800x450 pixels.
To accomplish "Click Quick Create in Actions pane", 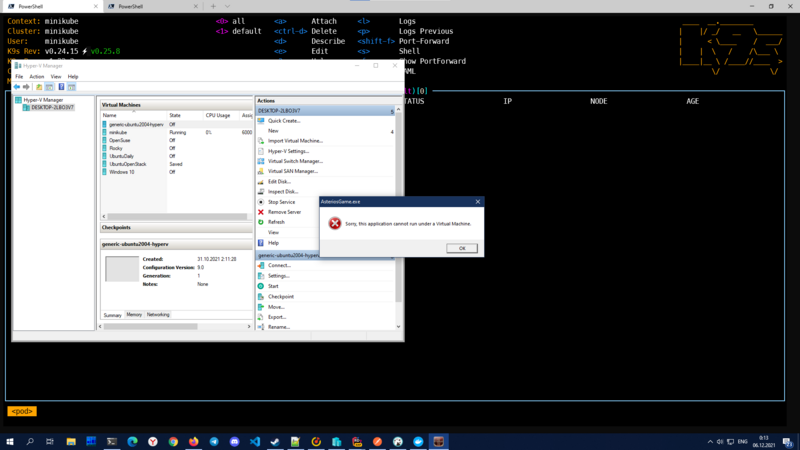I will 284,121.
